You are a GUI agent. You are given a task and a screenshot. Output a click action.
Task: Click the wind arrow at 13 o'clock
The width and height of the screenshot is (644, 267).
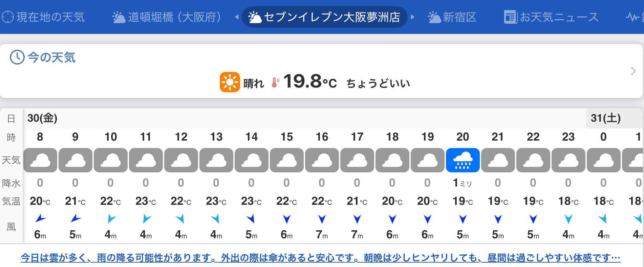point(216,219)
